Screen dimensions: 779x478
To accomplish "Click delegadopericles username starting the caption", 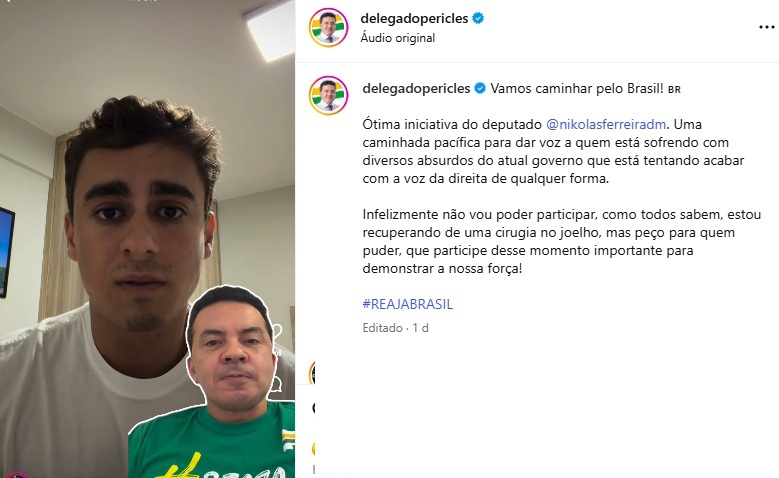I will pos(416,88).
